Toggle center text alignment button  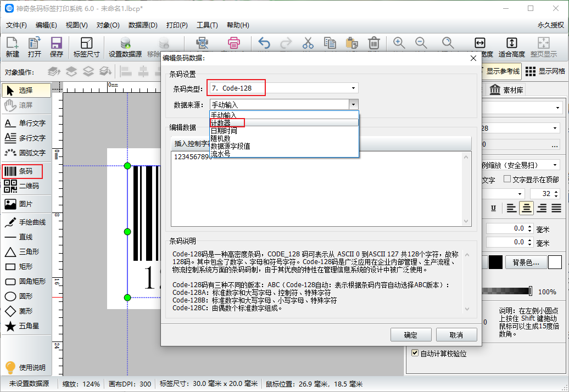(526, 208)
